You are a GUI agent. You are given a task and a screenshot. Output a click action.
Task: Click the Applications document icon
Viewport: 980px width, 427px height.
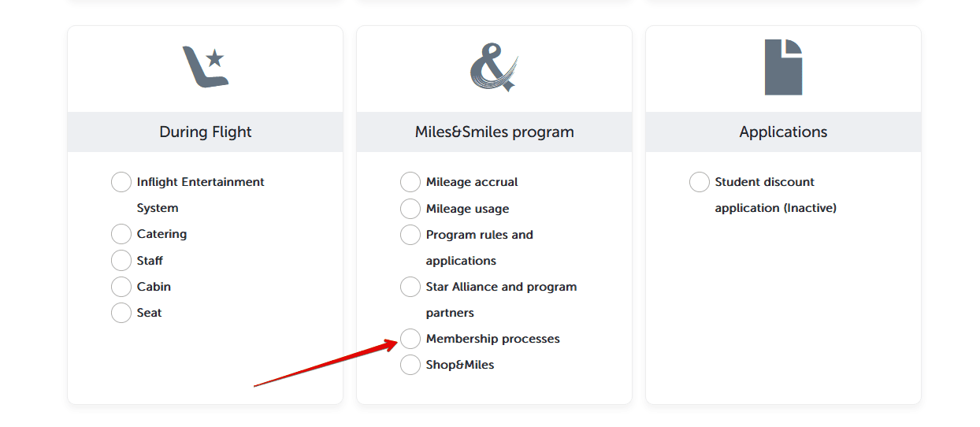coord(783,67)
